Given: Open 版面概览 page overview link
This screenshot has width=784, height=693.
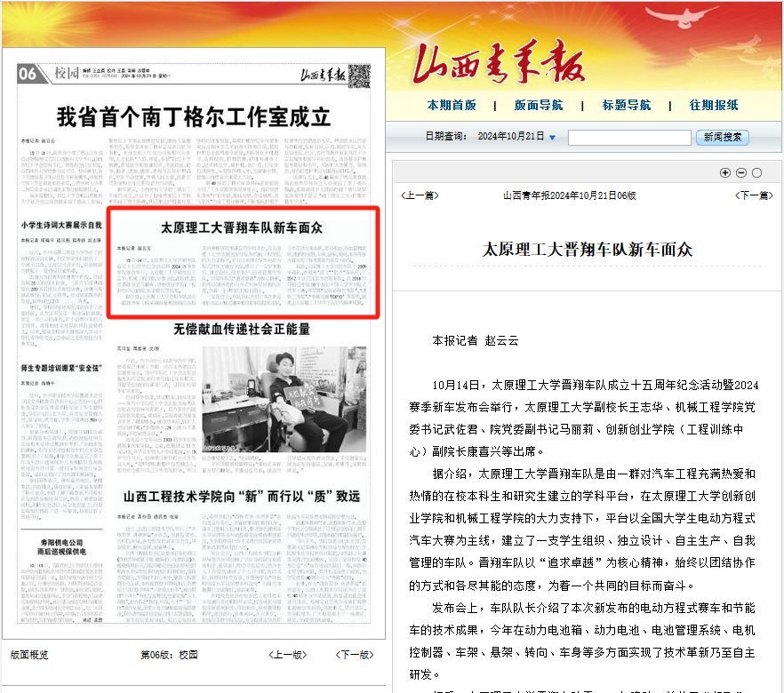Looking at the screenshot, I should click(x=29, y=655).
